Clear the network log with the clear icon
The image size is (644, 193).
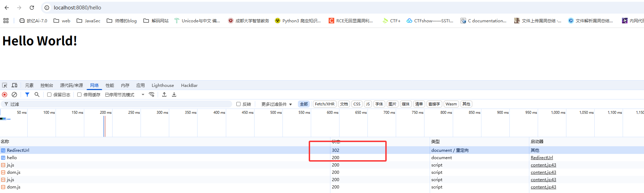(x=14, y=95)
